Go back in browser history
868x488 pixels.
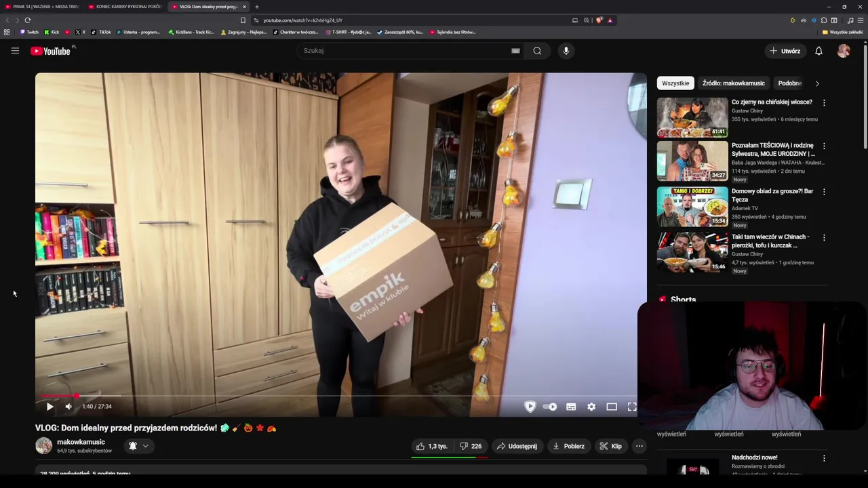7,20
